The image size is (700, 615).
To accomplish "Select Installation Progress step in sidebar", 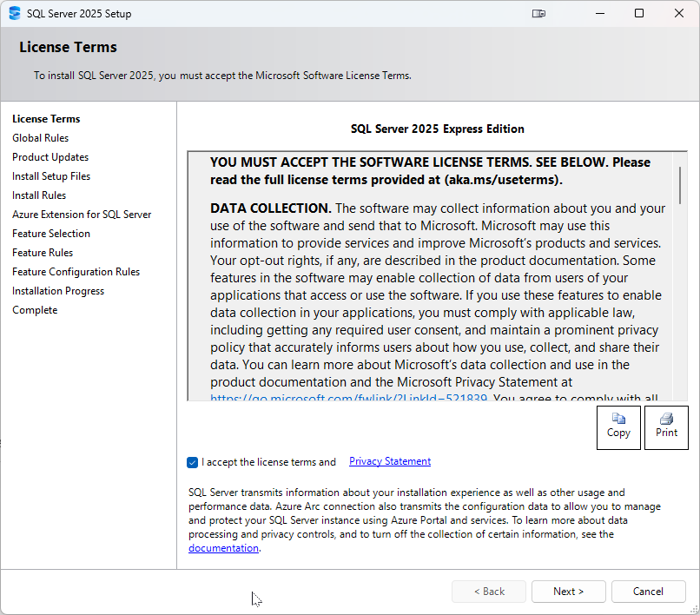I will point(58,291).
